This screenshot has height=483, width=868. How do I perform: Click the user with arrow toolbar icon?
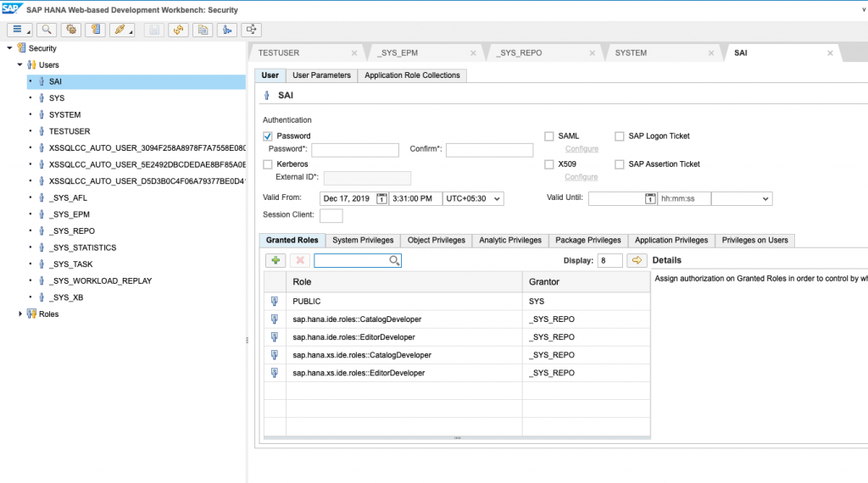(227, 30)
